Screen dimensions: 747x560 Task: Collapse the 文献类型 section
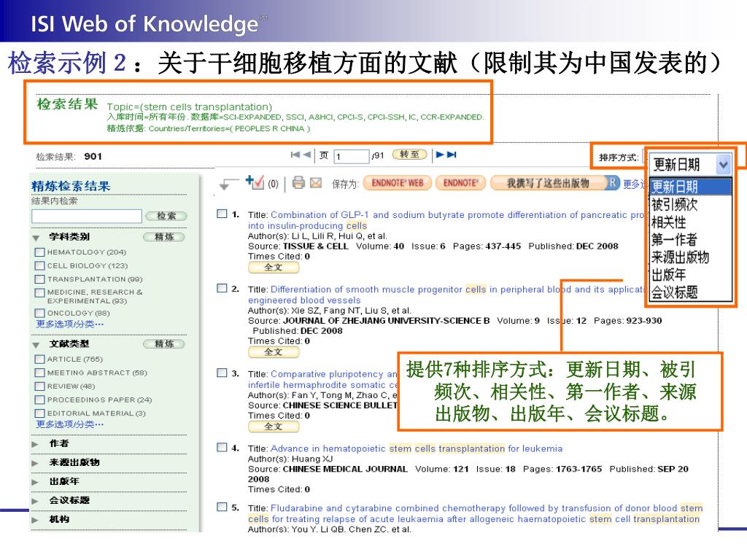(36, 345)
